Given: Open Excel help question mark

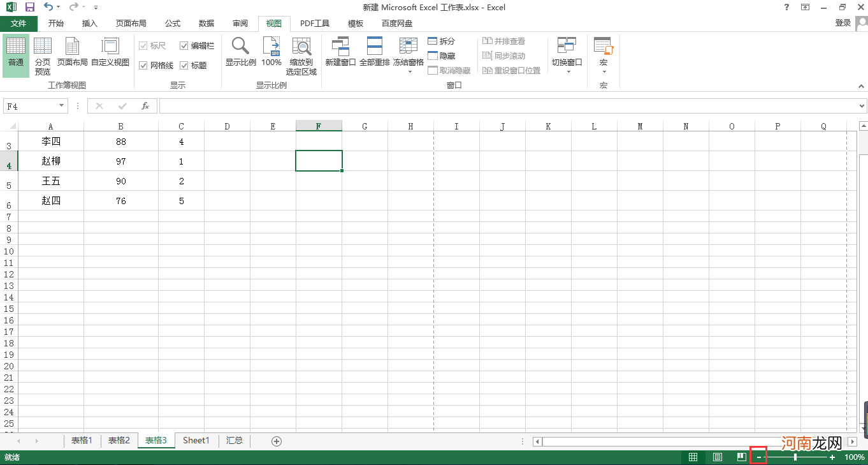Looking at the screenshot, I should tap(786, 7).
